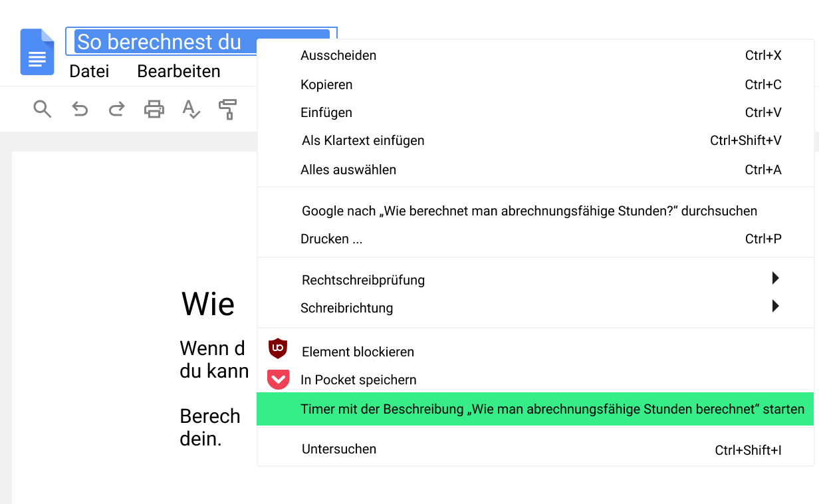Open search within document
827x504 pixels.
pyautogui.click(x=42, y=109)
